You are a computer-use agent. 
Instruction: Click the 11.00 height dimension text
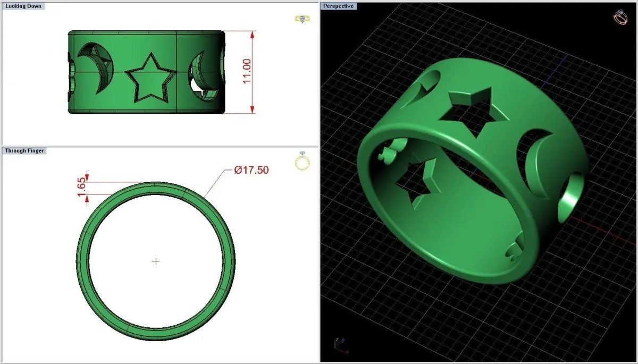(247, 71)
